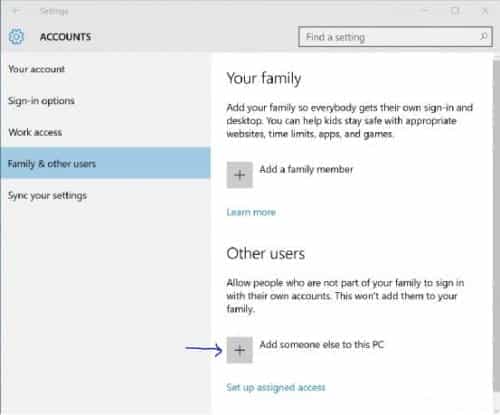
Task: Click Add someone else to this PC text
Action: click(322, 344)
